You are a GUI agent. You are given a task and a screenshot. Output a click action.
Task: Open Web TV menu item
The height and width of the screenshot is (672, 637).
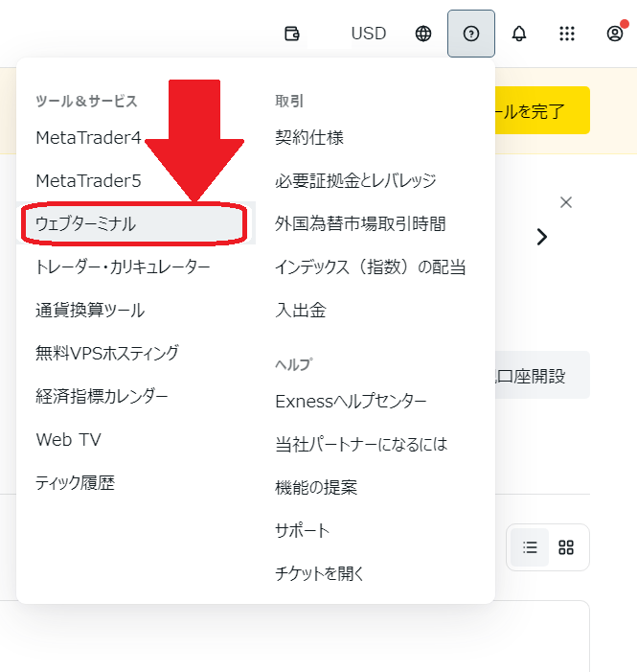69,440
